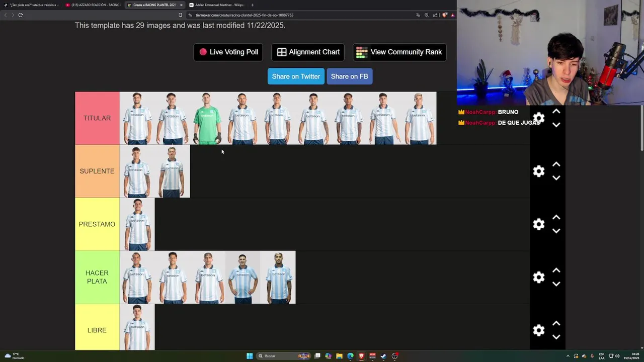Image resolution: width=644 pixels, height=362 pixels.
Task: Open the translate page icon in address bar
Action: tap(418, 15)
